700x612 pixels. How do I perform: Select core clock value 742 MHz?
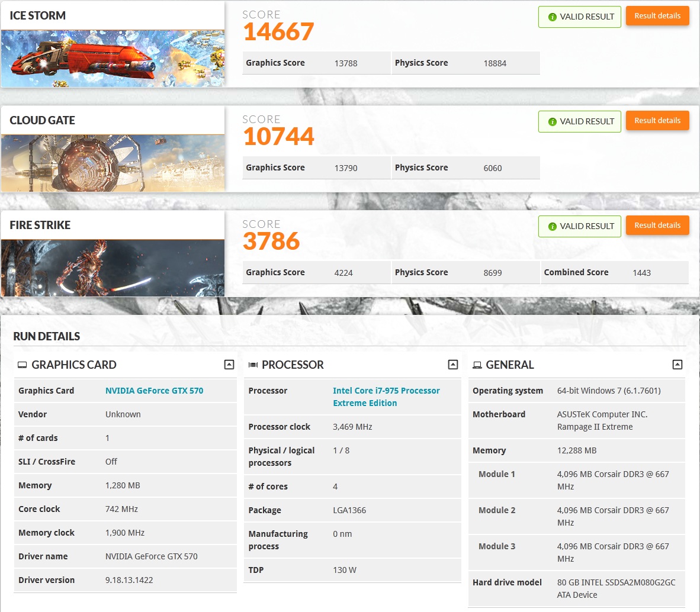click(122, 509)
